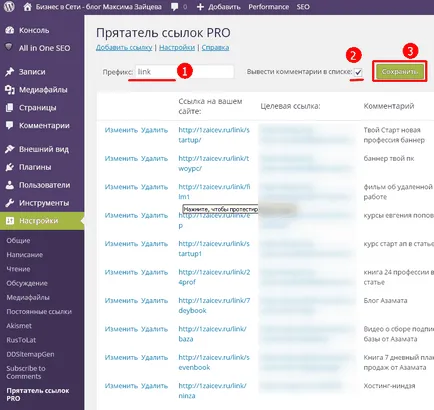Save settings with the Сохранить button
This screenshot has height=410, width=434.
(x=400, y=72)
